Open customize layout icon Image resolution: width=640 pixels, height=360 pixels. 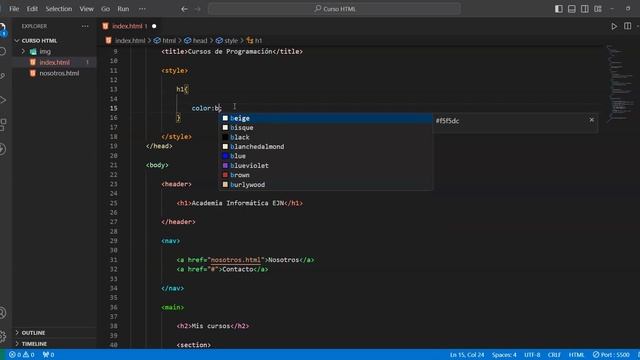pos(598,9)
